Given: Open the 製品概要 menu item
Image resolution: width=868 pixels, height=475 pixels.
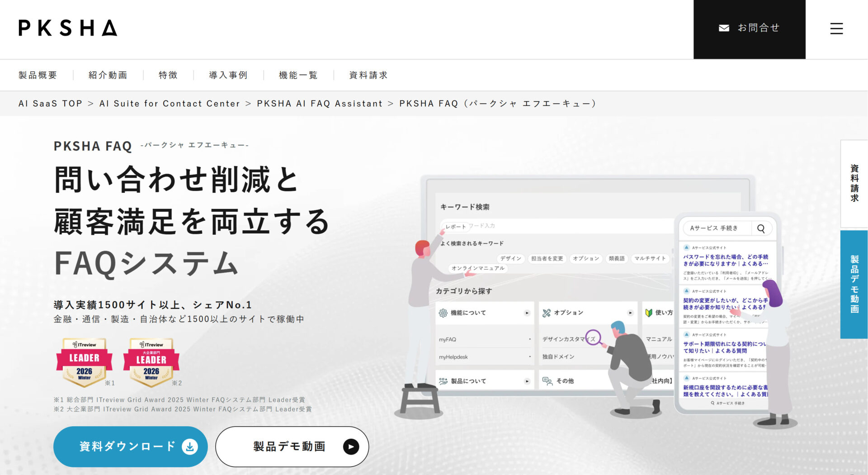Looking at the screenshot, I should coord(38,75).
